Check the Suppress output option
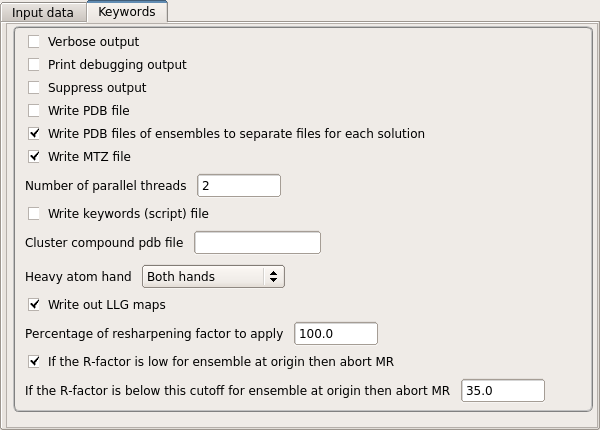Viewport: 600px width, 430px height. coord(35,88)
